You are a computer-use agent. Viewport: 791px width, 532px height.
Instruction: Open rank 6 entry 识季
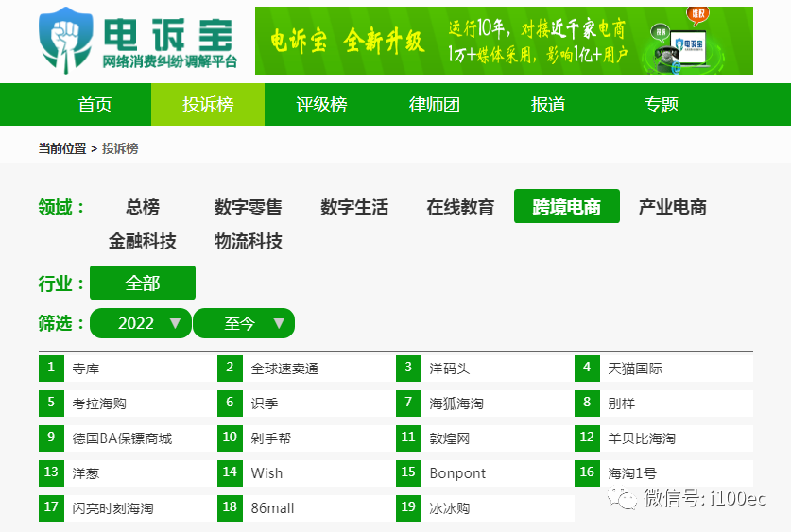(306, 403)
